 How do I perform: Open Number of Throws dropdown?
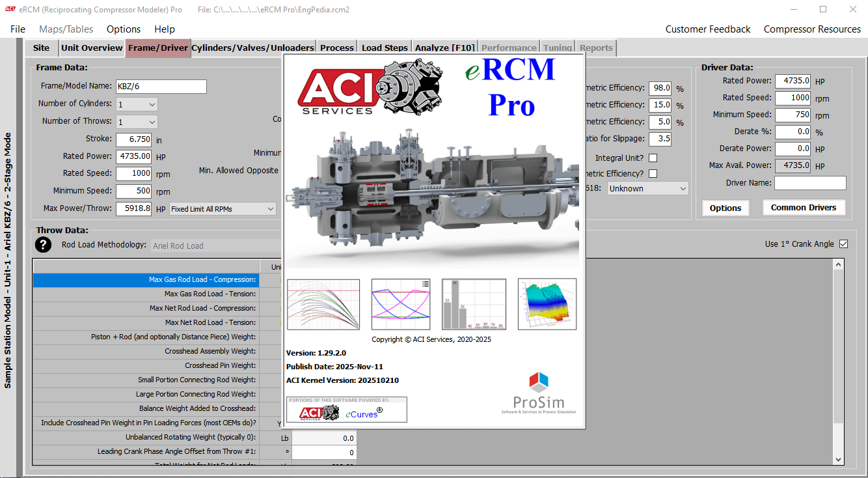tap(137, 122)
